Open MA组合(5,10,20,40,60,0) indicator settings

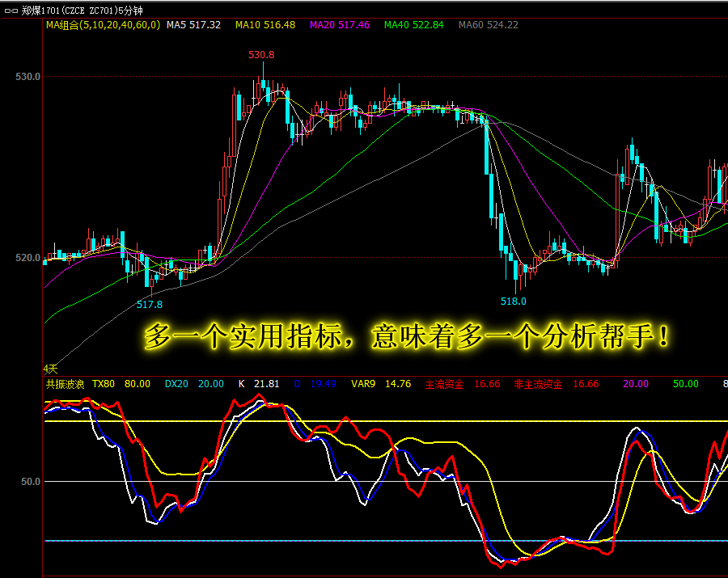(103, 25)
